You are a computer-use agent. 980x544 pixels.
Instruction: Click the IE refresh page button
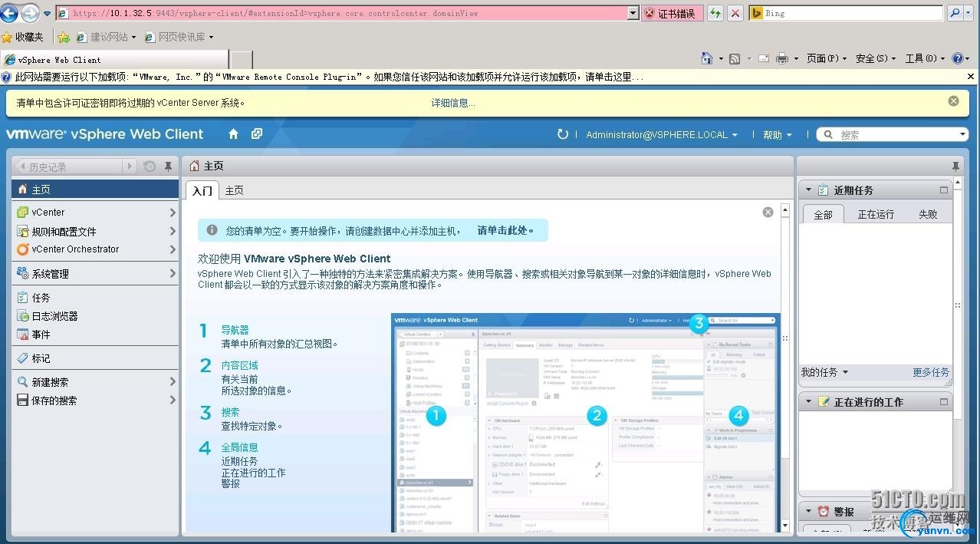(x=715, y=13)
